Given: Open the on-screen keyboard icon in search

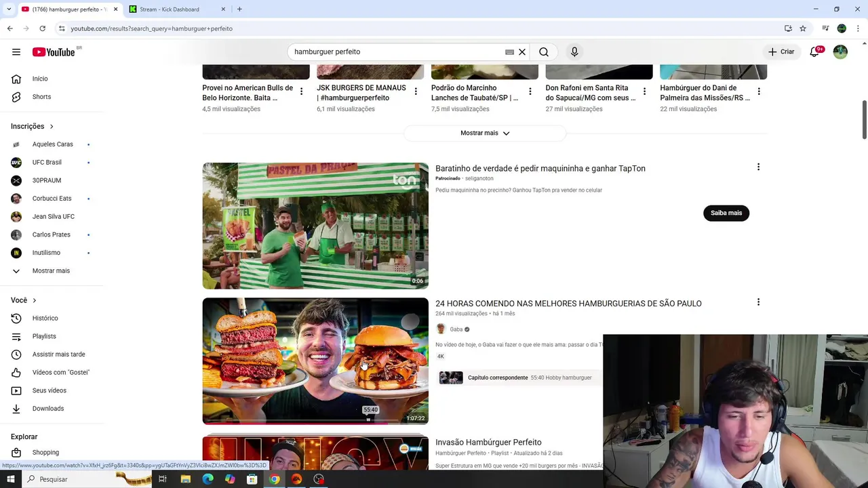Looking at the screenshot, I should 509,52.
